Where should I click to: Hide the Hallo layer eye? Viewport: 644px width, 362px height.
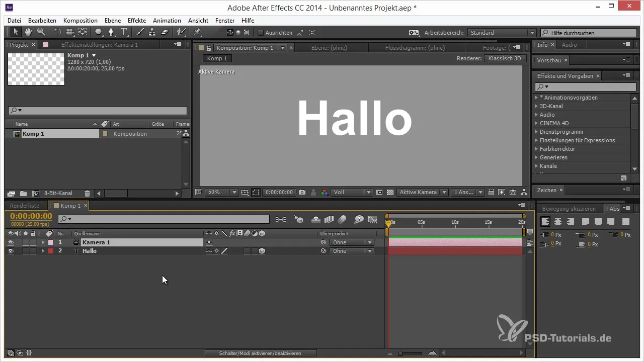tap(11, 251)
